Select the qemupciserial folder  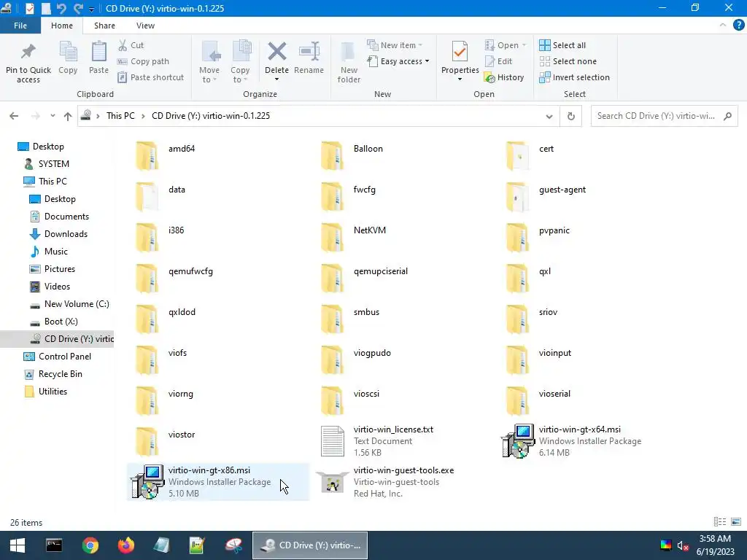365,278
